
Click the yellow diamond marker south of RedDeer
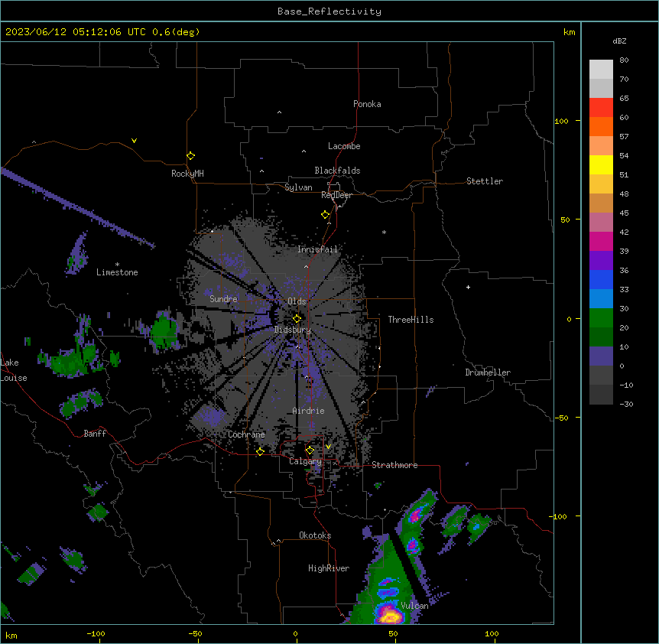click(326, 215)
